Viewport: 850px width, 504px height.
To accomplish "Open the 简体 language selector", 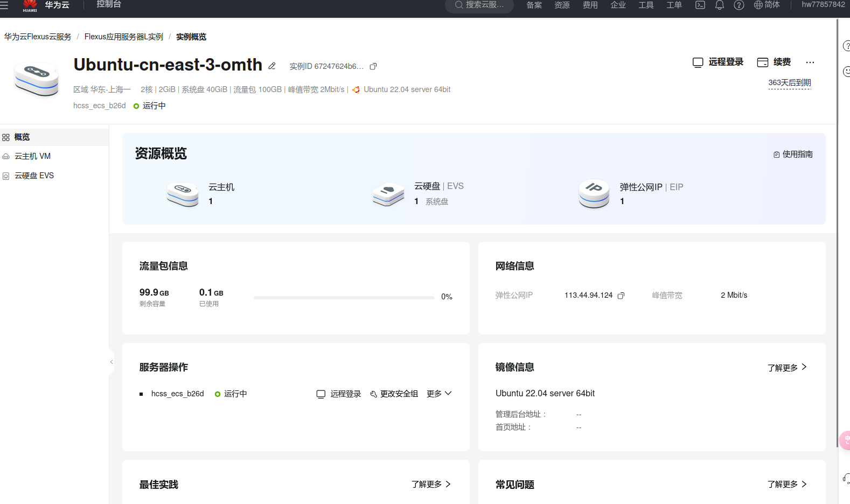I will 767,5.
